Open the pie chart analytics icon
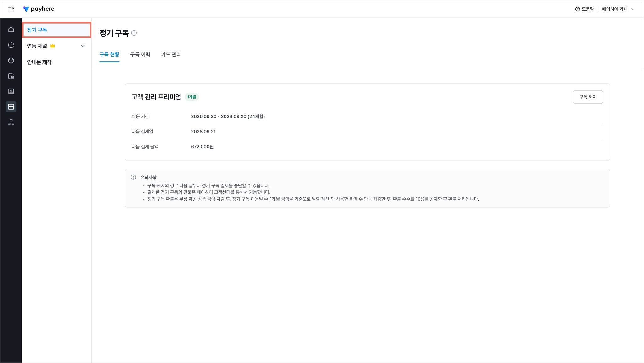The image size is (644, 363). [x=11, y=45]
